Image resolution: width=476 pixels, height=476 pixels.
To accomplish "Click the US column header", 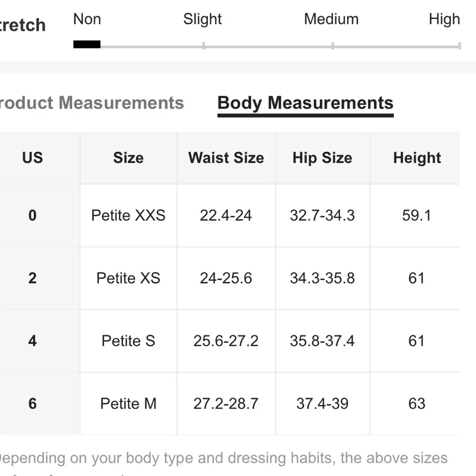I will (x=32, y=158).
